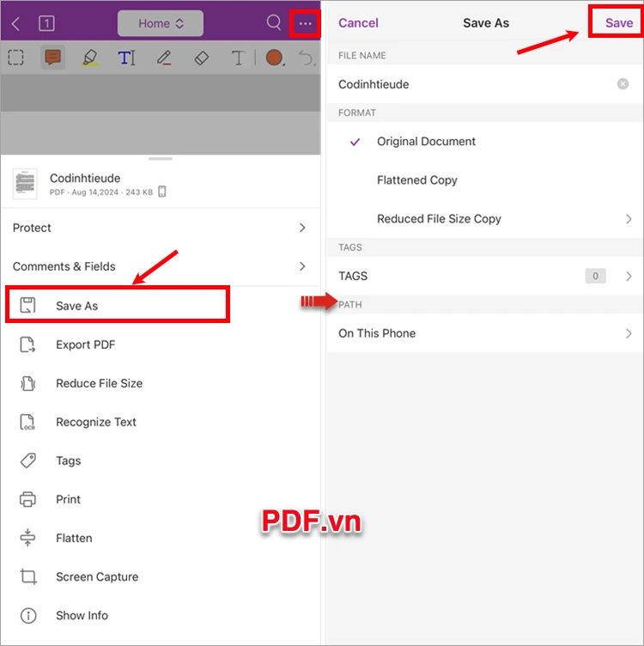Expand the Protect submenu

pyautogui.click(x=161, y=228)
